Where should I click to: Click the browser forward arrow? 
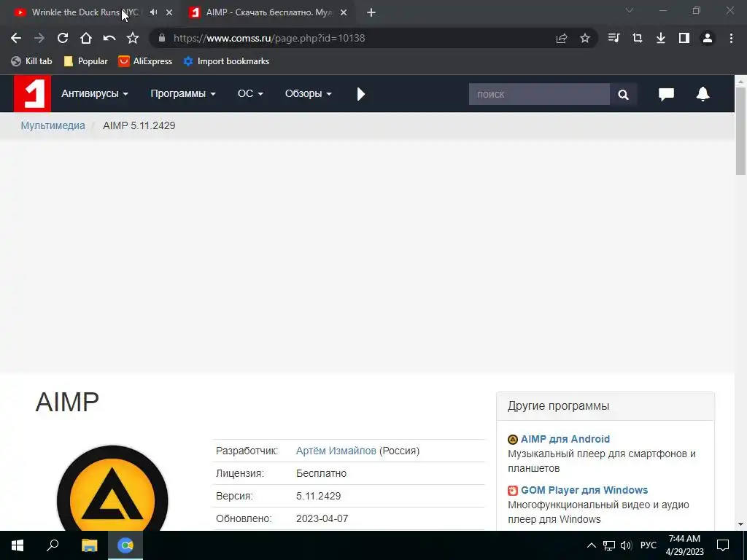(x=39, y=38)
